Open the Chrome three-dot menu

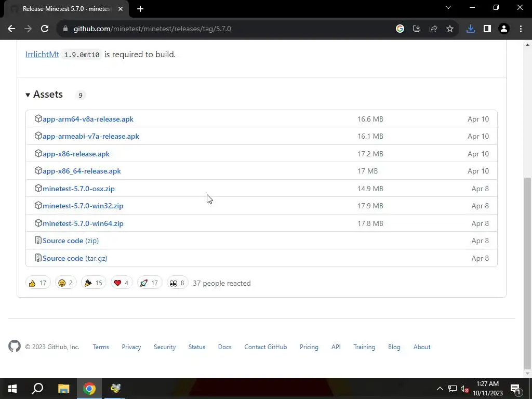(x=521, y=29)
